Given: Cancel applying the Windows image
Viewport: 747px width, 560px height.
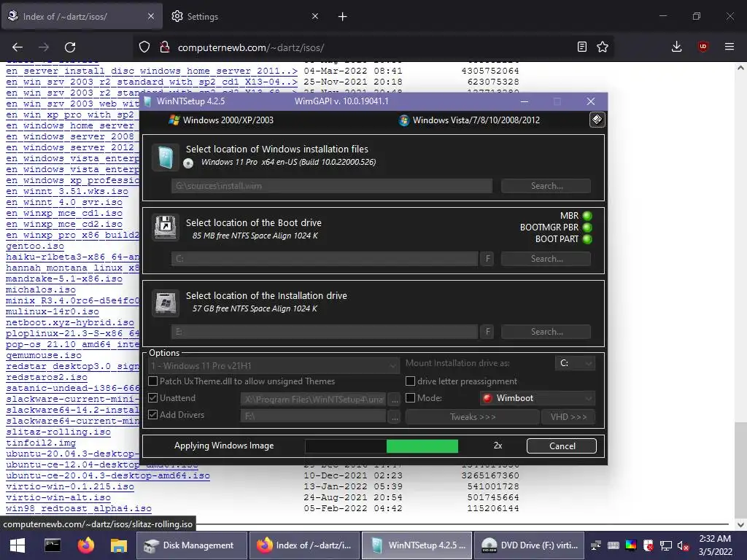Looking at the screenshot, I should coord(562,446).
